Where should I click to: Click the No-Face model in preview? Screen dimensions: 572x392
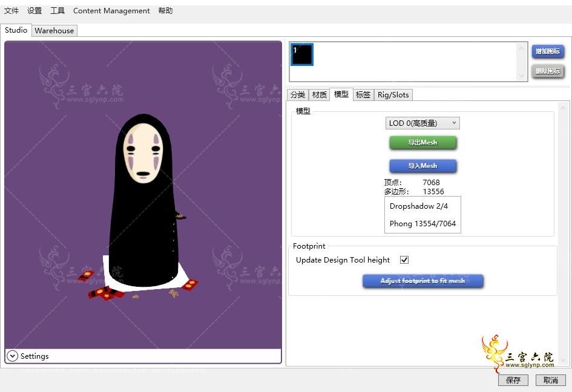tap(144, 201)
